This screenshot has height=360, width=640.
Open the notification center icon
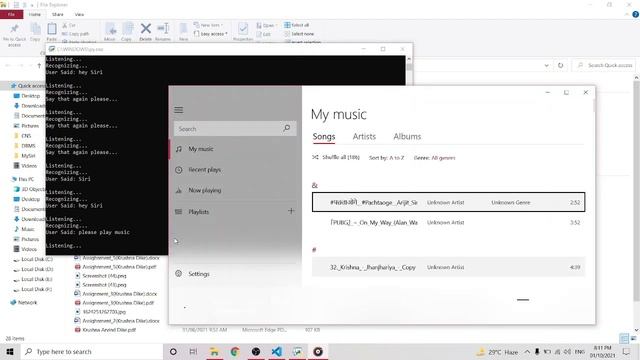tap(626, 352)
